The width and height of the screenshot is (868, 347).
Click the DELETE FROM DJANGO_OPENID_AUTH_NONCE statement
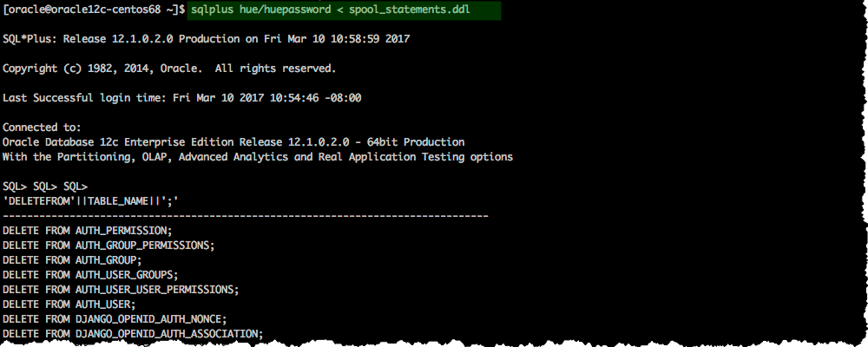coord(115,319)
